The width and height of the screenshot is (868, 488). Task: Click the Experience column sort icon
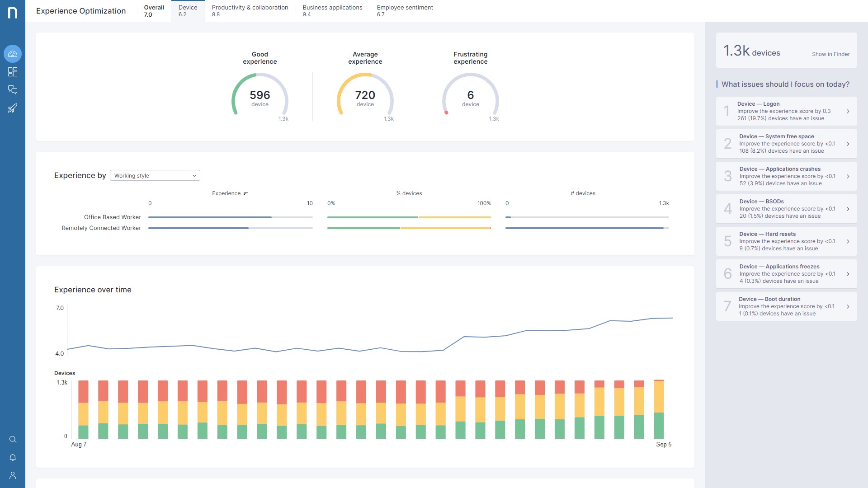click(x=245, y=193)
